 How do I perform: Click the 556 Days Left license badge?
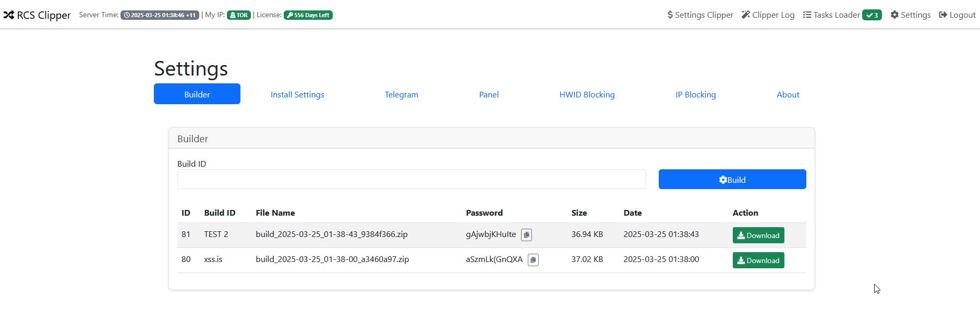point(308,15)
